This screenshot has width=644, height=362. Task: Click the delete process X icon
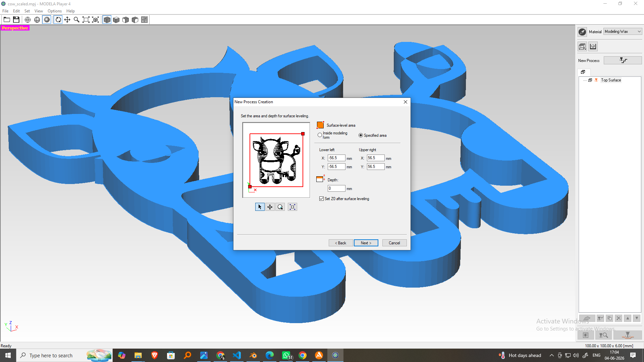coord(619,318)
